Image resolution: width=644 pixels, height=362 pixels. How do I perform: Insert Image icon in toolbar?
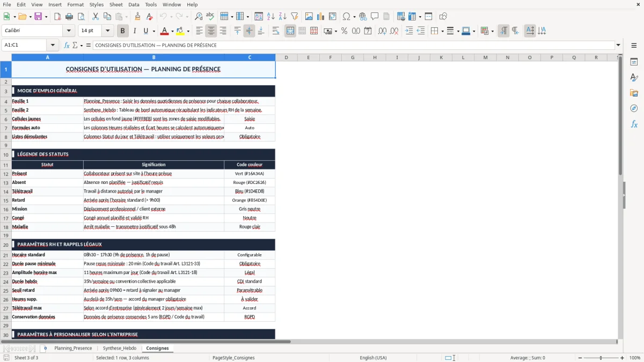pos(309,17)
